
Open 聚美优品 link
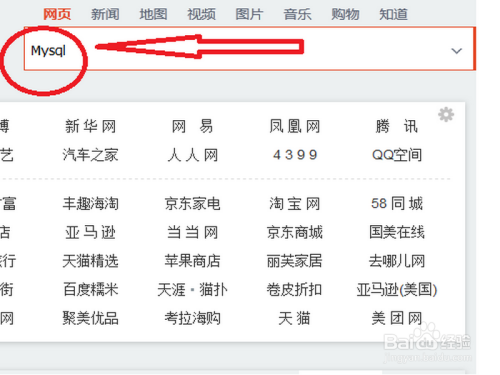point(90,318)
